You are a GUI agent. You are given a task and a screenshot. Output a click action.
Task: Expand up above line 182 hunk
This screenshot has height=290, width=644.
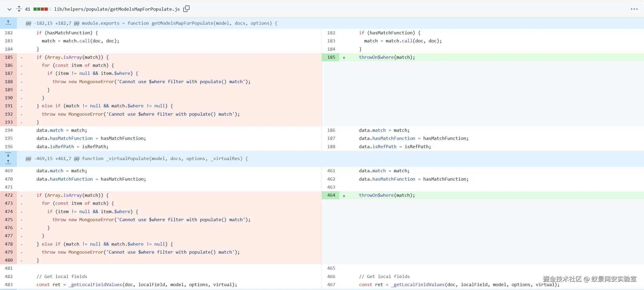coord(8,23)
